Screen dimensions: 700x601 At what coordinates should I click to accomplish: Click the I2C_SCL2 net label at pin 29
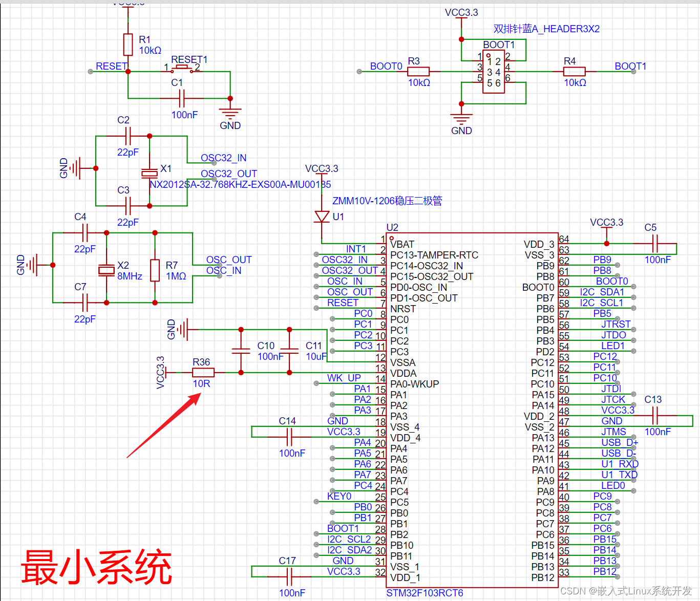click(349, 539)
